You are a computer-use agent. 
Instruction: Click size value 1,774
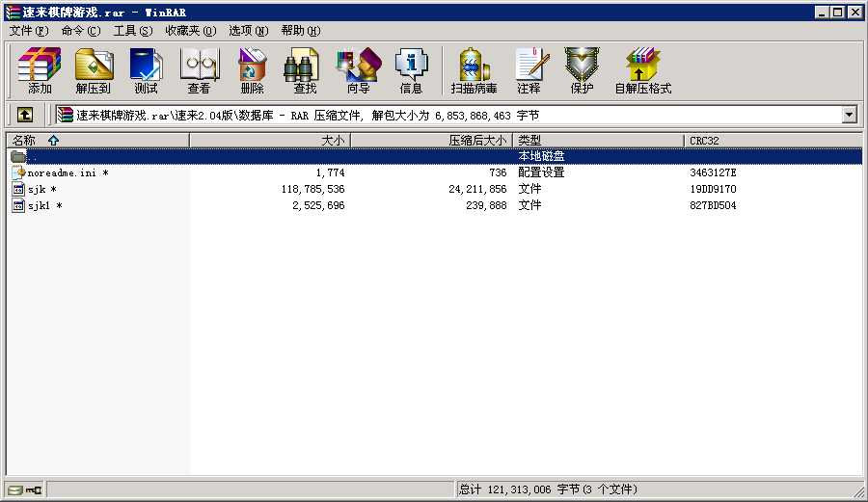coord(330,172)
